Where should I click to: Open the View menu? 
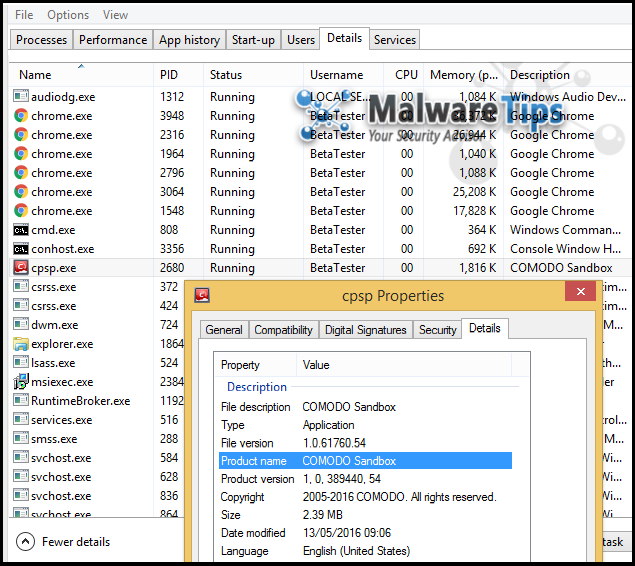point(115,15)
